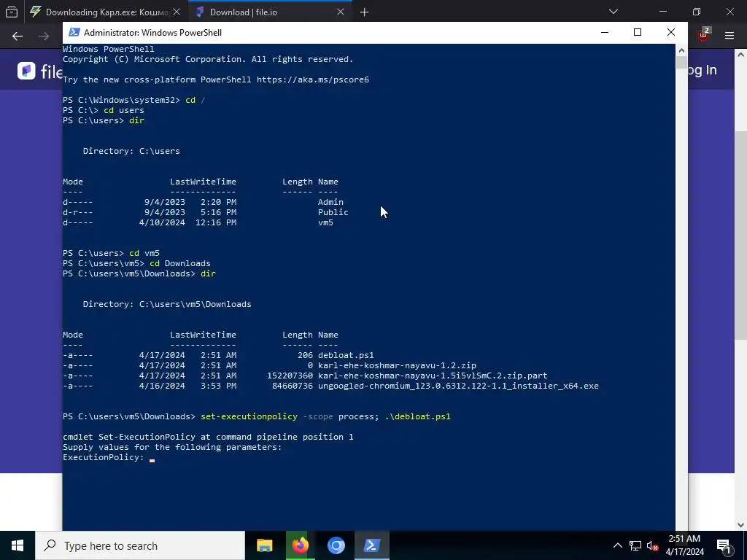747x560 pixels.
Task: Click the debloat.ps1 file name in listing
Action: tap(346, 355)
